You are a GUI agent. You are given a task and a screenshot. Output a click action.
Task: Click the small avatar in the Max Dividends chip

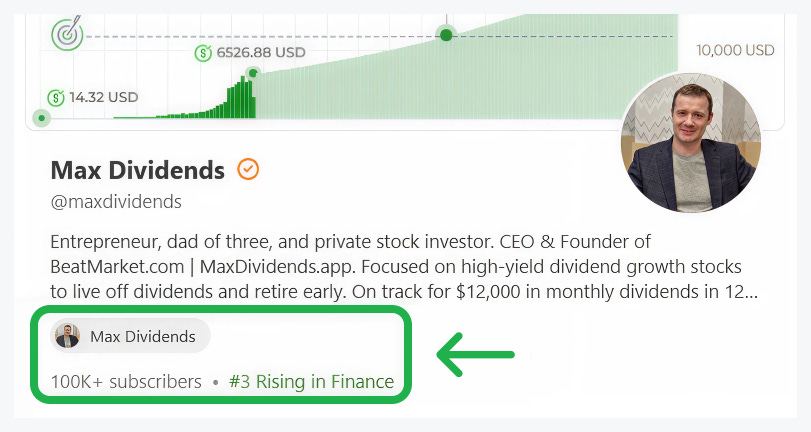point(68,336)
